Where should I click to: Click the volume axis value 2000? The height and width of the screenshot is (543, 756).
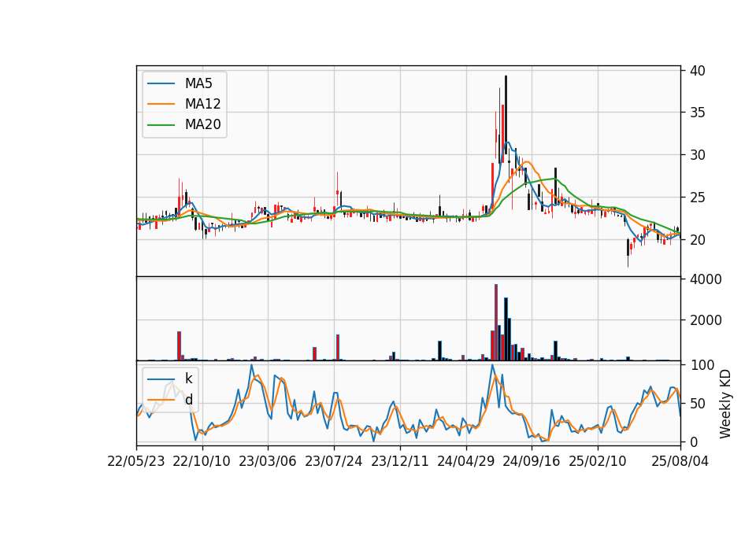[x=706, y=320]
